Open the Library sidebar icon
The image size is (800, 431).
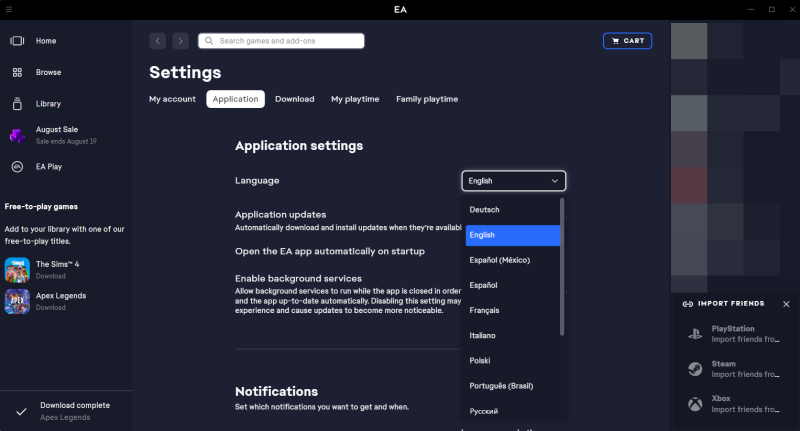17,104
